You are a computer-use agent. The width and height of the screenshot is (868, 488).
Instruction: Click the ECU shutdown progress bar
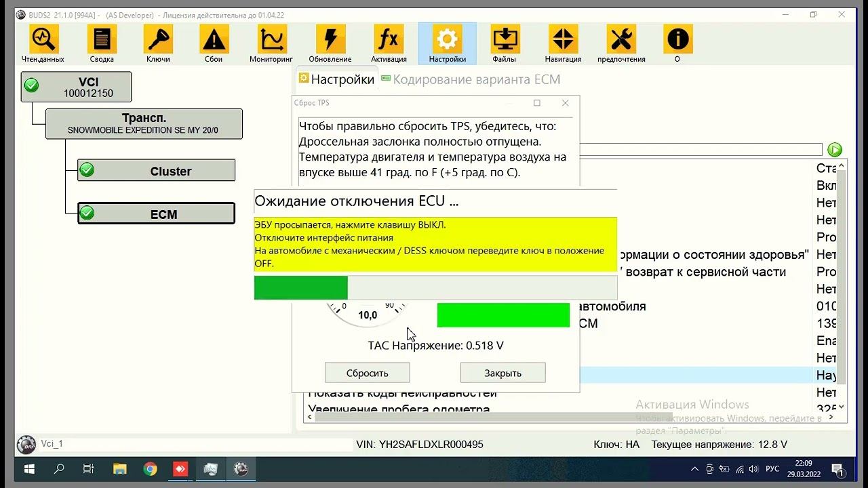point(435,287)
